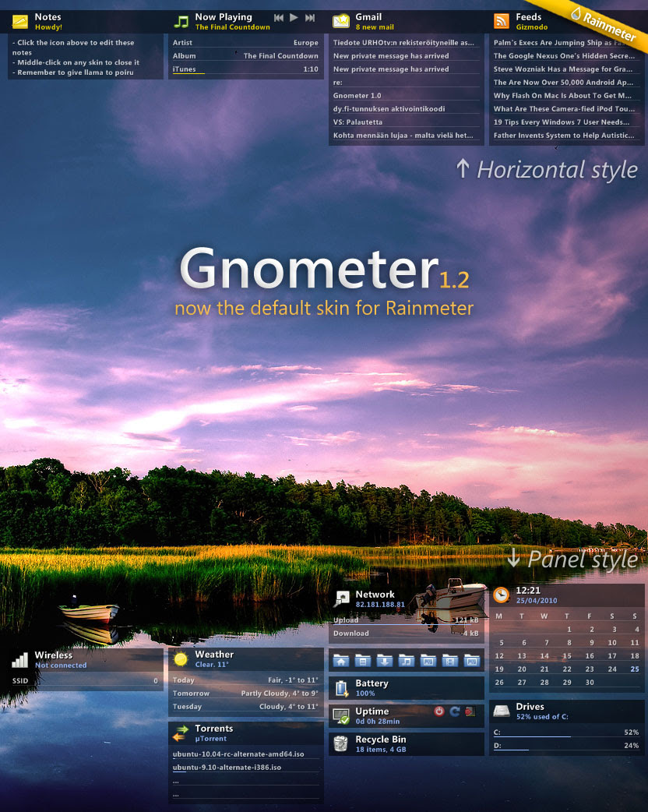
Task: Click the '8 new mail' label
Action: tap(375, 27)
